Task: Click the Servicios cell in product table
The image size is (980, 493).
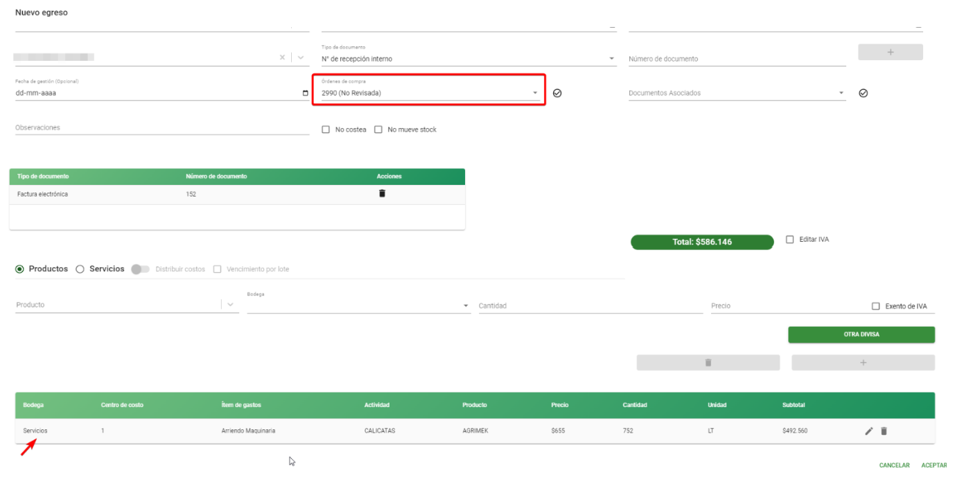Action: coord(35,431)
